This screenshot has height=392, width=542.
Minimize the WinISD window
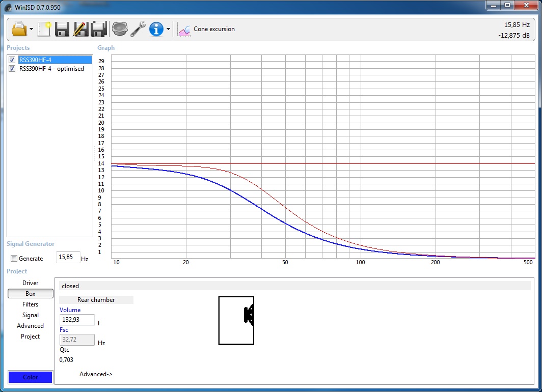pos(493,5)
